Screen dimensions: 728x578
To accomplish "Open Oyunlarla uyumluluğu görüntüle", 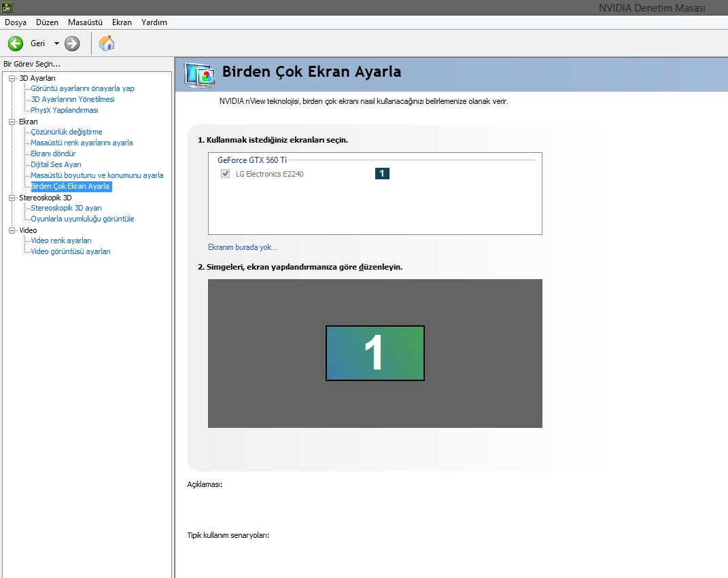I will 83,219.
